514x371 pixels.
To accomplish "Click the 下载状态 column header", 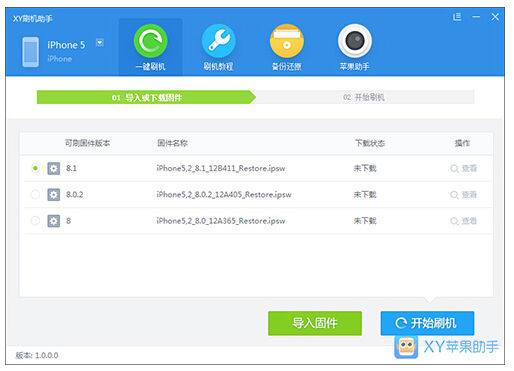I will point(370,143).
